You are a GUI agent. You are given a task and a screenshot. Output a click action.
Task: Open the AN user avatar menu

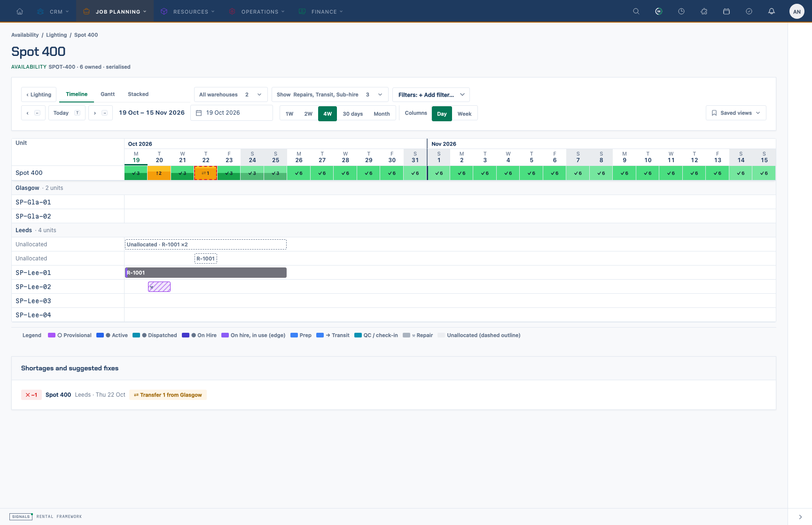pyautogui.click(x=797, y=12)
